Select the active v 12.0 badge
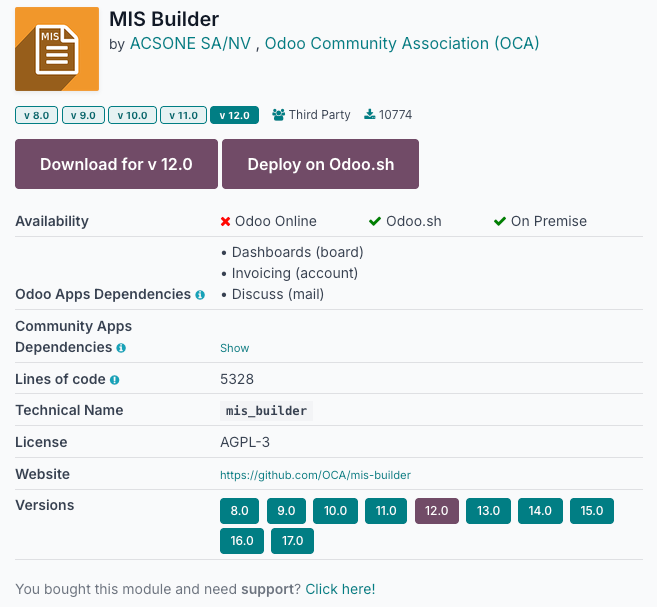This screenshot has width=657, height=607. [234, 115]
